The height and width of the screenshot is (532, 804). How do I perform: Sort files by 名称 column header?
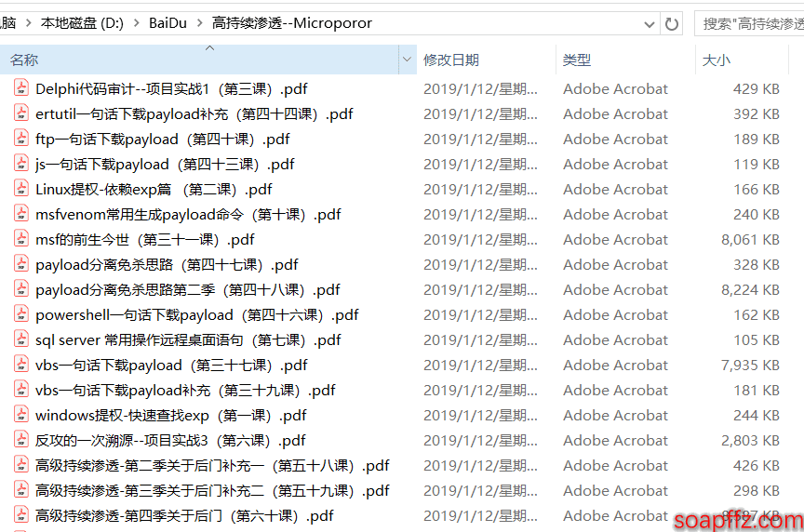point(200,60)
